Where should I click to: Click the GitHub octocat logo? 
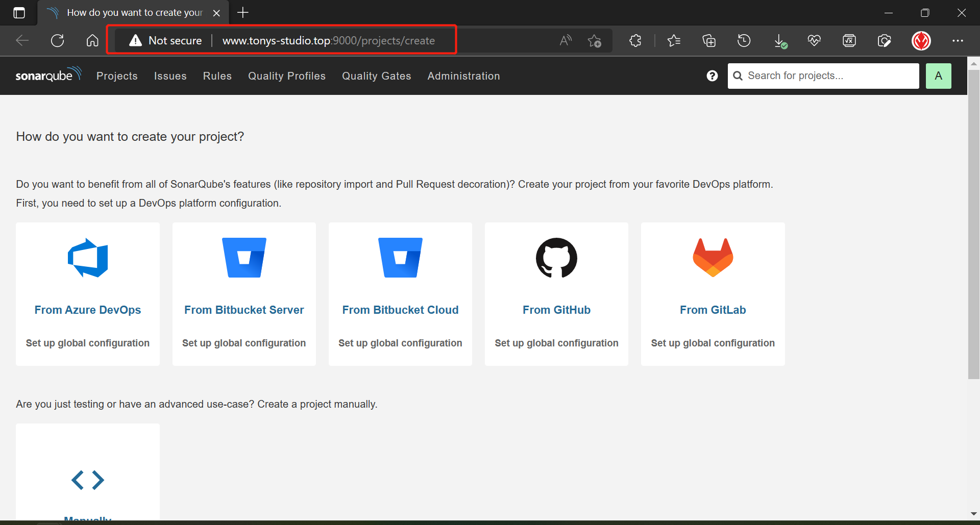(556, 258)
